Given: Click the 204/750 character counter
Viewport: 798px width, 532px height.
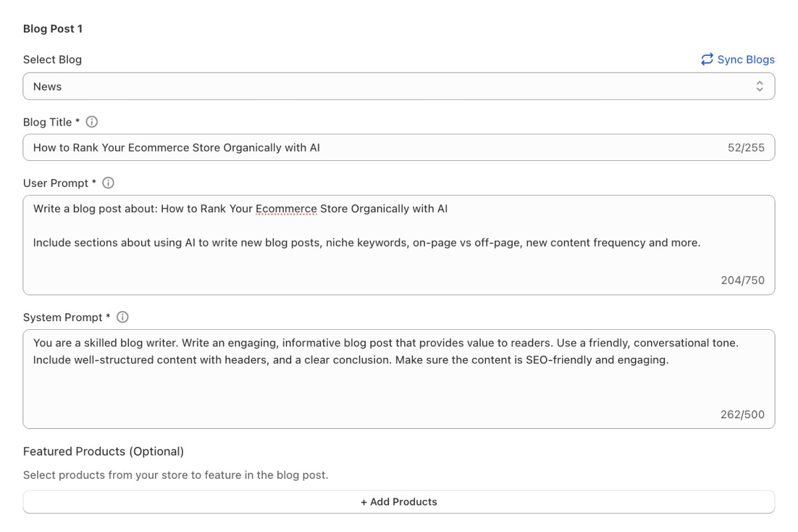Looking at the screenshot, I should [743, 280].
